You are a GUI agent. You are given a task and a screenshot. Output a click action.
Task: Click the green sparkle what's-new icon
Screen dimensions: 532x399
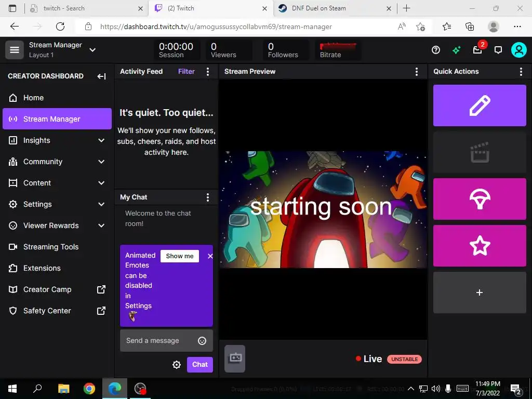456,50
